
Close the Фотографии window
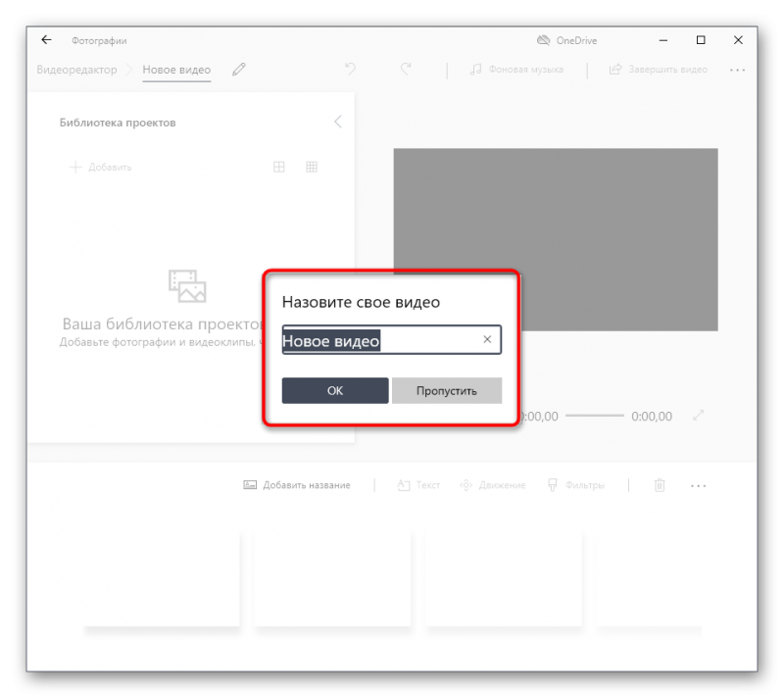tap(738, 40)
